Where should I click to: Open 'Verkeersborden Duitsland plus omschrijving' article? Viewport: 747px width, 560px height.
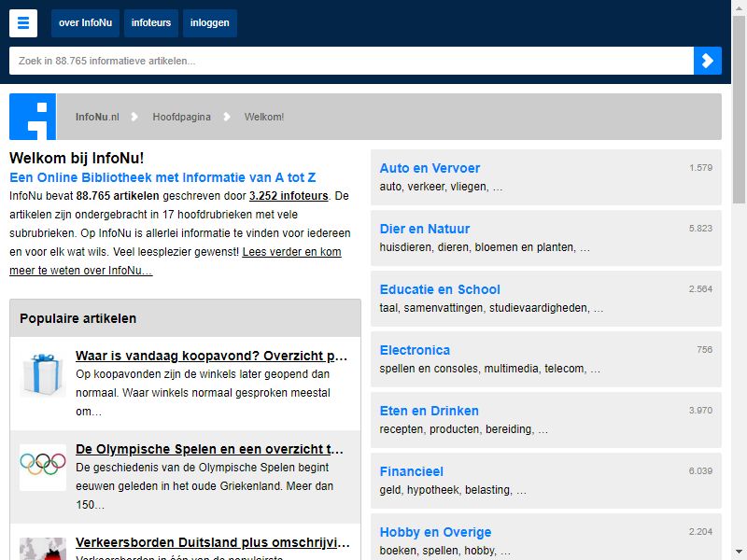coord(213,542)
